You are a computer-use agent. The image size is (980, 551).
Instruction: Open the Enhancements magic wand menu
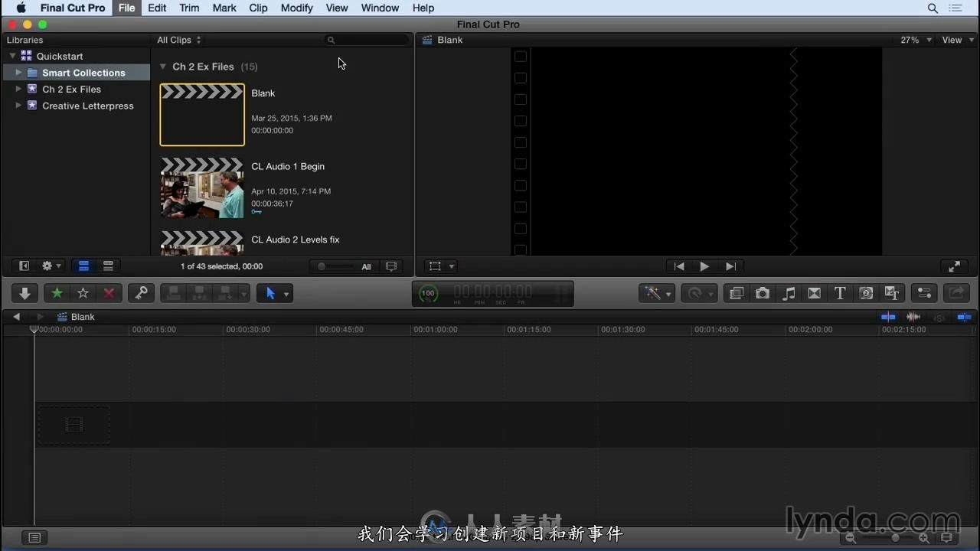pos(657,293)
